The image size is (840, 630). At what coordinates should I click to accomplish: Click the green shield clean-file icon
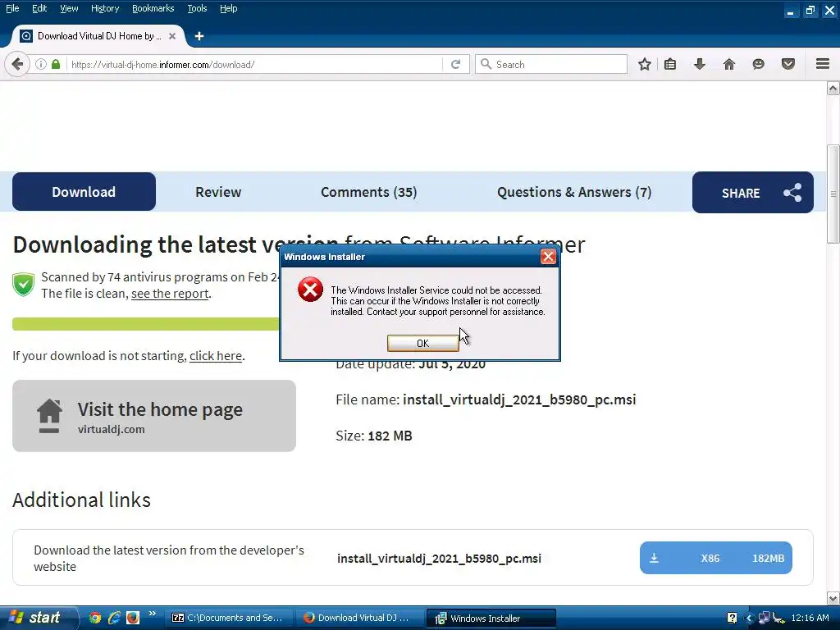24,284
